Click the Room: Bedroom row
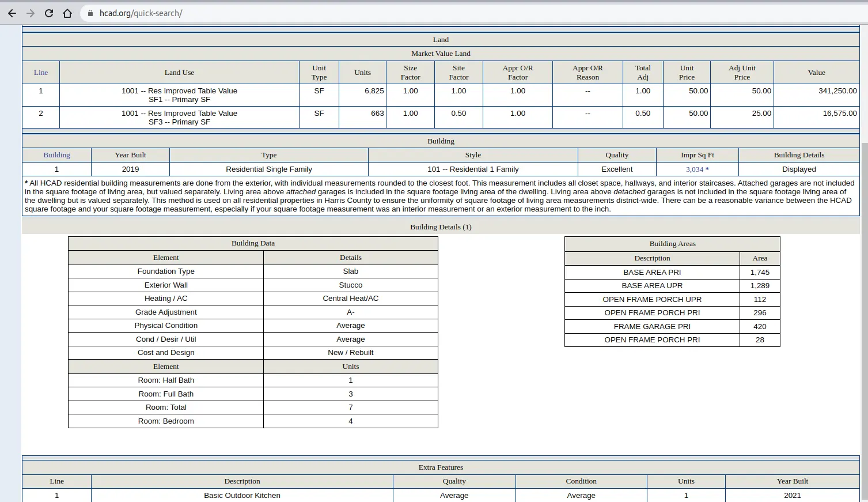Image resolution: width=868 pixels, height=502 pixels. click(x=253, y=421)
